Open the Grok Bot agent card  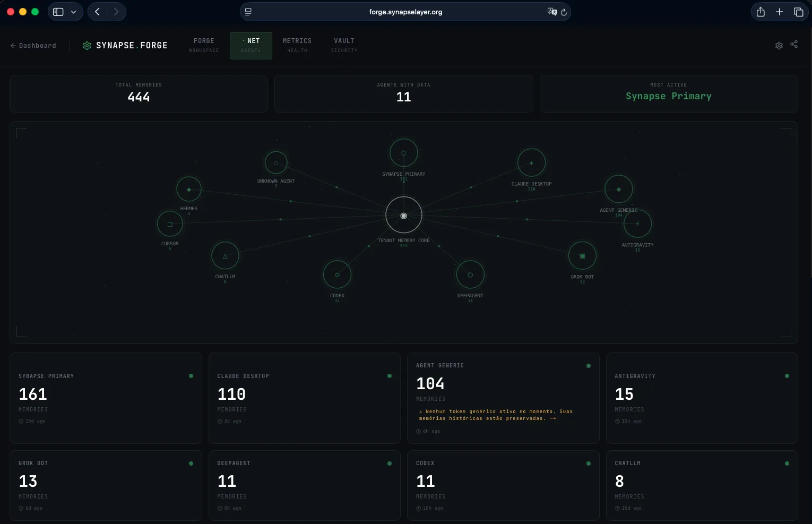coord(106,485)
